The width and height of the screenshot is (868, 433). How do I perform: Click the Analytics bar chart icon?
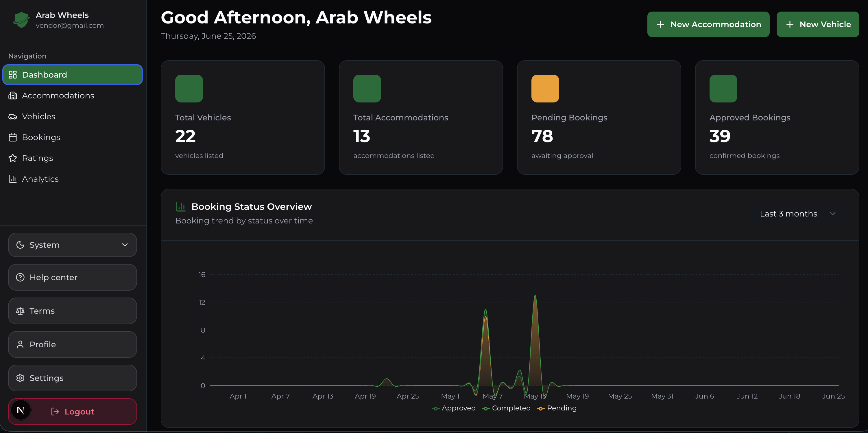click(x=13, y=179)
